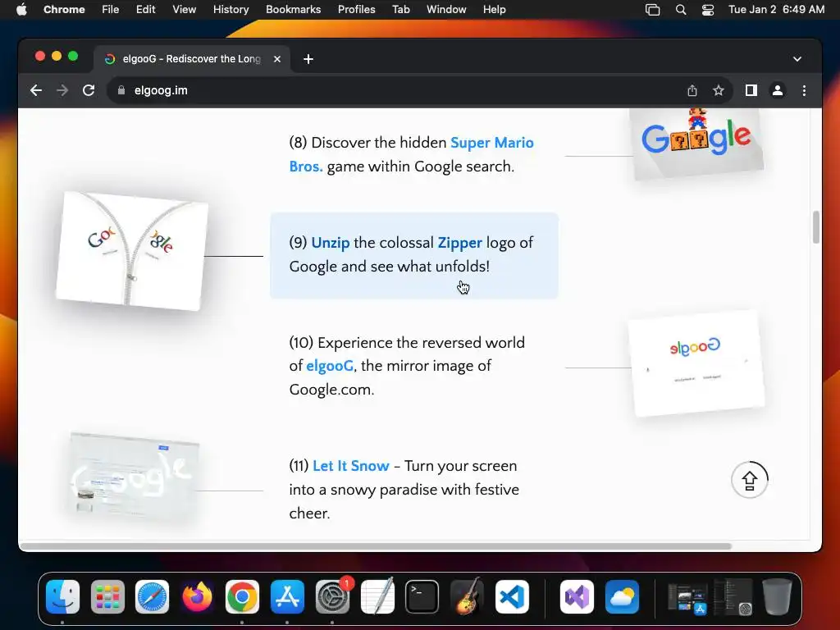Open the File menu
840x630 pixels.
(111, 10)
